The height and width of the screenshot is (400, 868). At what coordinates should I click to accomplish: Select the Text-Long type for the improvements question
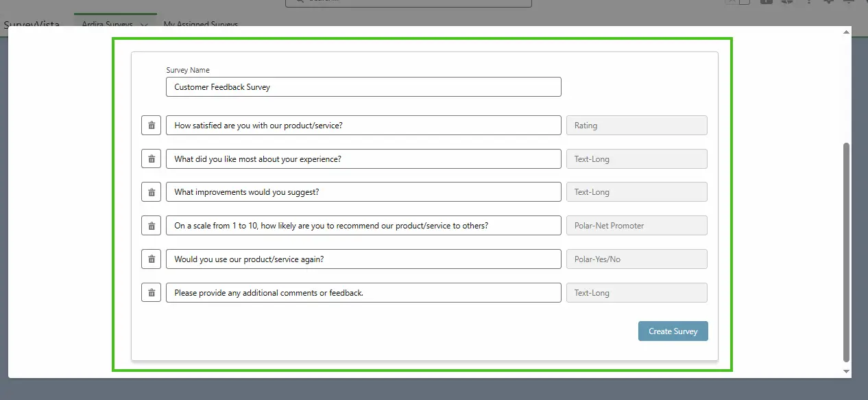[x=636, y=192]
